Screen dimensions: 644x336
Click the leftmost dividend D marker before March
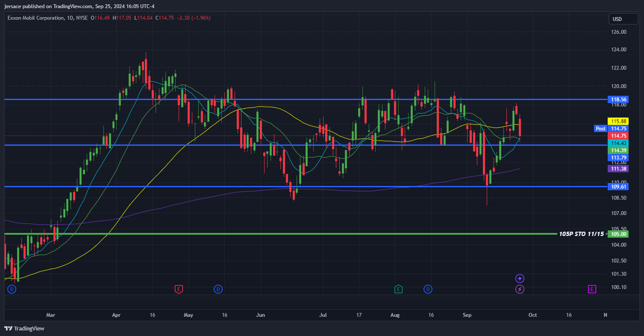pos(12,289)
